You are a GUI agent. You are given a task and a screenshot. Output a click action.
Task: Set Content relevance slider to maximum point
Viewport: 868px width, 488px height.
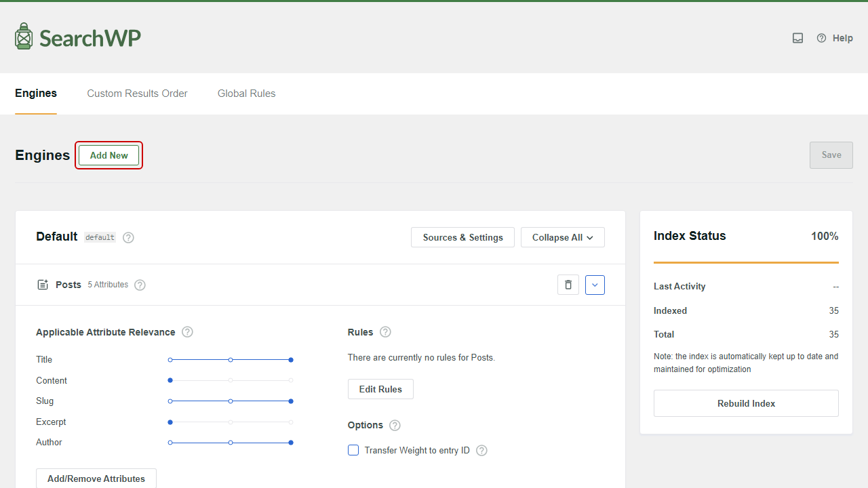point(291,380)
